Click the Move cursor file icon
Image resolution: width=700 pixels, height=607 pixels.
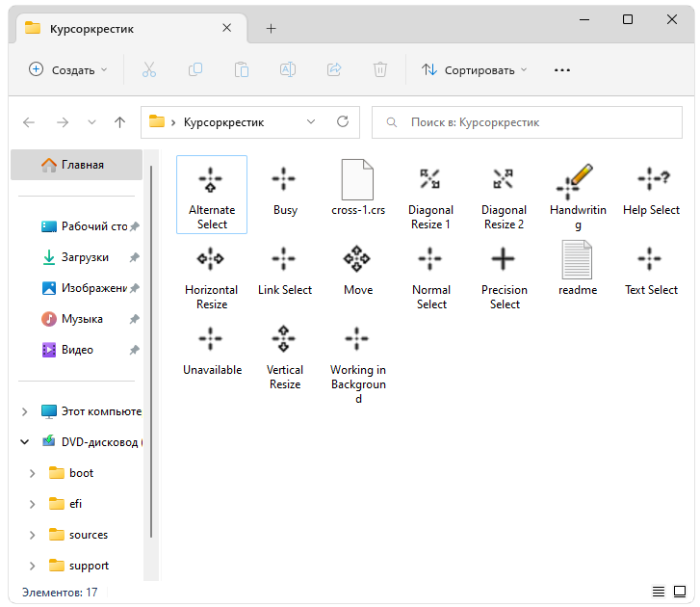pos(357,260)
